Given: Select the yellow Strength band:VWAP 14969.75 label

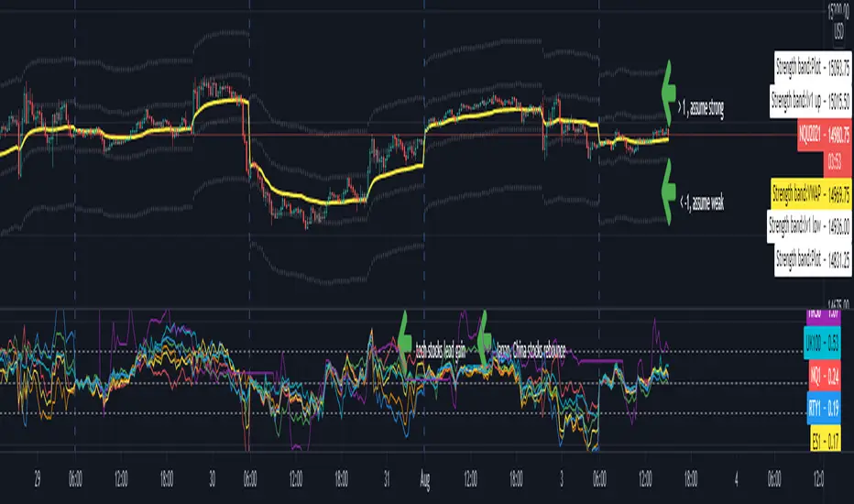Looking at the screenshot, I should [x=811, y=194].
